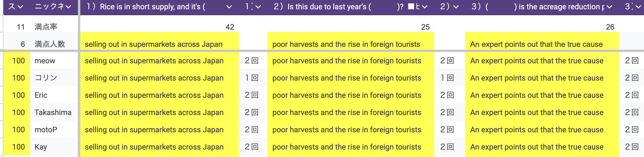This screenshot has width=644, height=157.
Task: Open the ニックネ column filter arrow
Action: 68,7
